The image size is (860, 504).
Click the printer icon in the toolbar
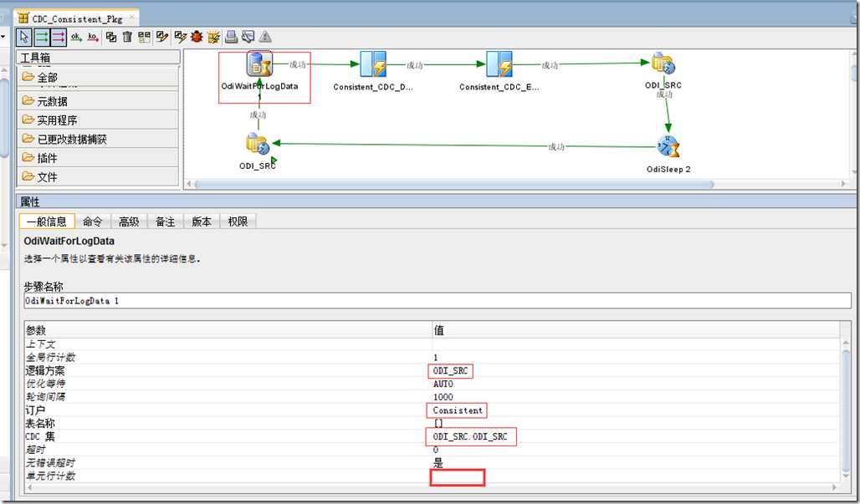click(232, 38)
